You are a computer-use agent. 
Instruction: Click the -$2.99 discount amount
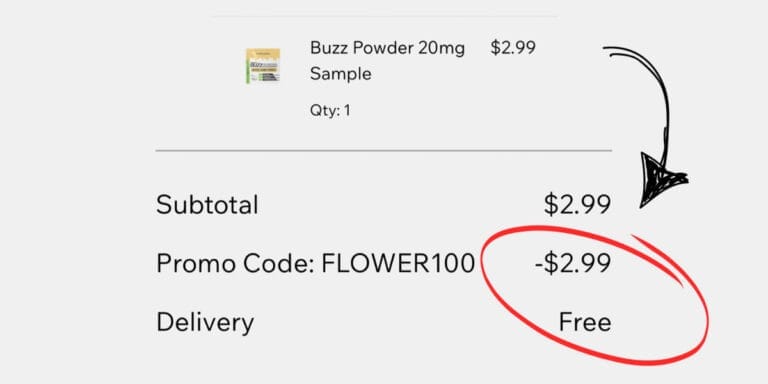[x=573, y=263]
